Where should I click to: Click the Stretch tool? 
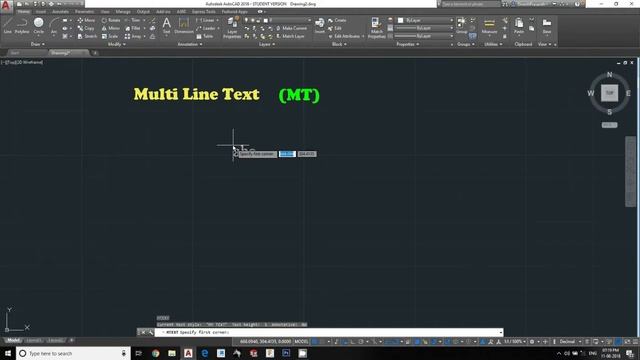pyautogui.click(x=87, y=36)
